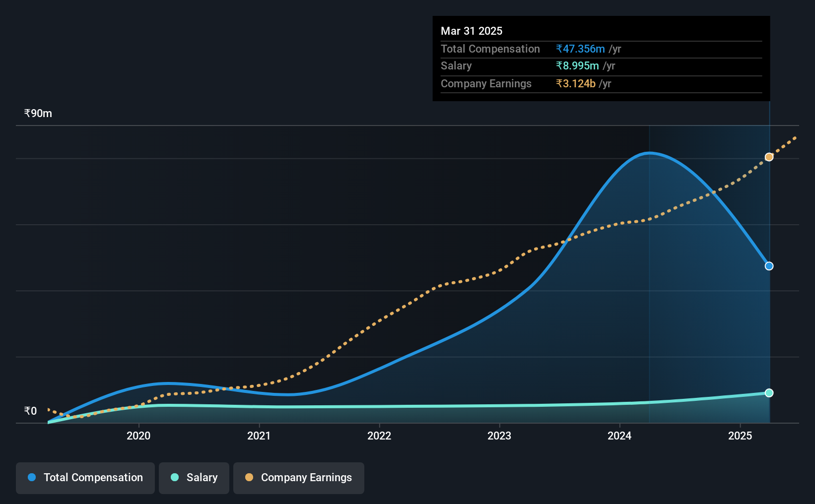Click the 2022 x-axis label
Screen dimensions: 815x504
pyautogui.click(x=379, y=436)
